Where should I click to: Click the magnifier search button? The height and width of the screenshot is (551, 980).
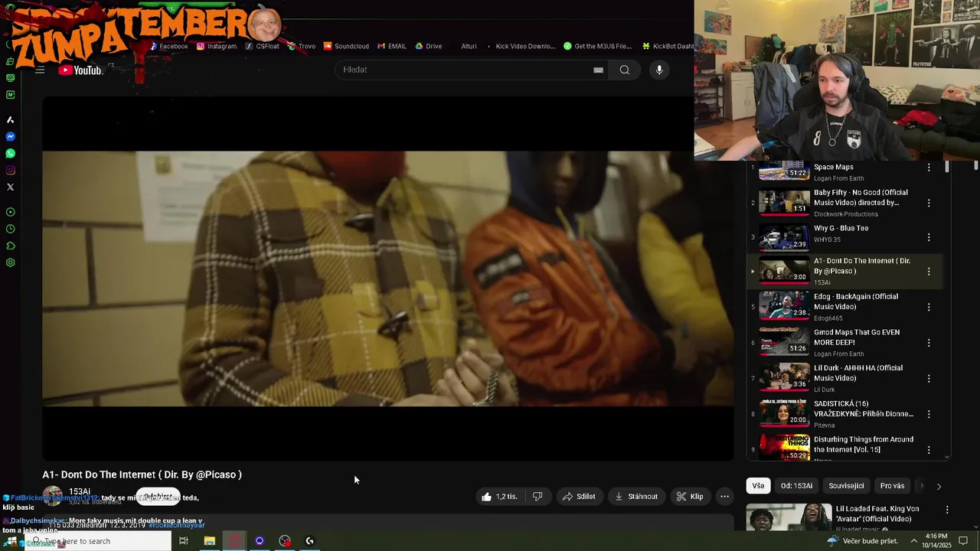click(625, 70)
